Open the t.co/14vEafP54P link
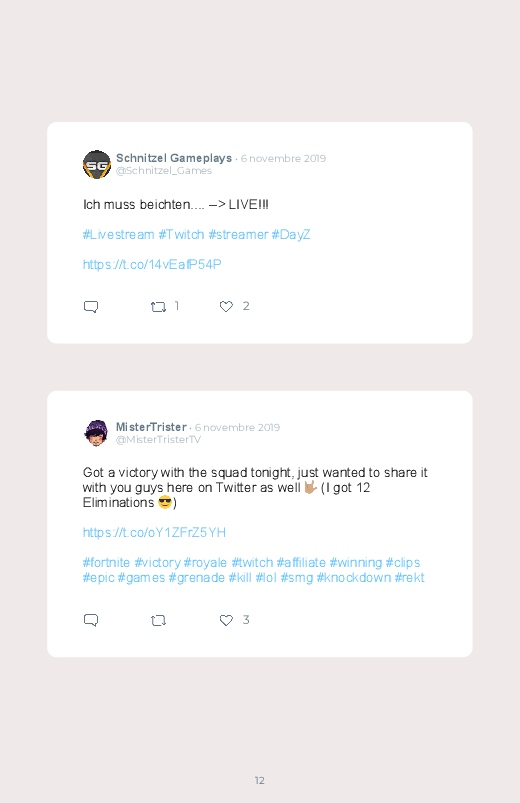Screen dimensions: 520x803 click(x=152, y=264)
